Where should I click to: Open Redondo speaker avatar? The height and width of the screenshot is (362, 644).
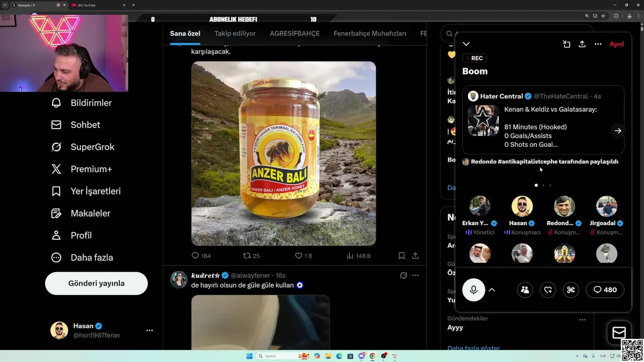click(x=564, y=206)
